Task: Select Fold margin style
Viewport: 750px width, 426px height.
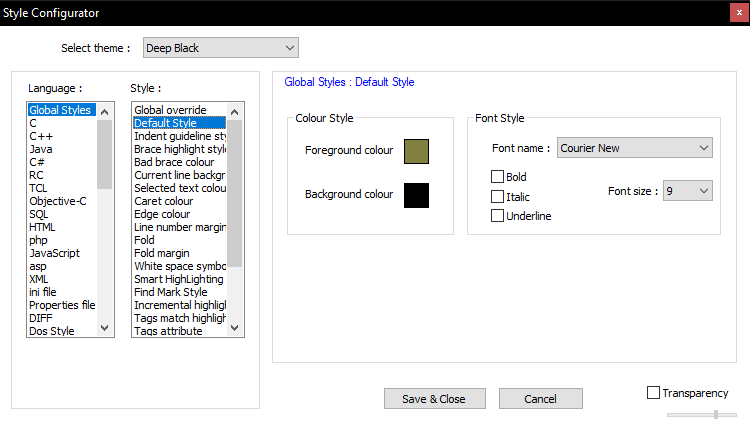Action: point(179,253)
